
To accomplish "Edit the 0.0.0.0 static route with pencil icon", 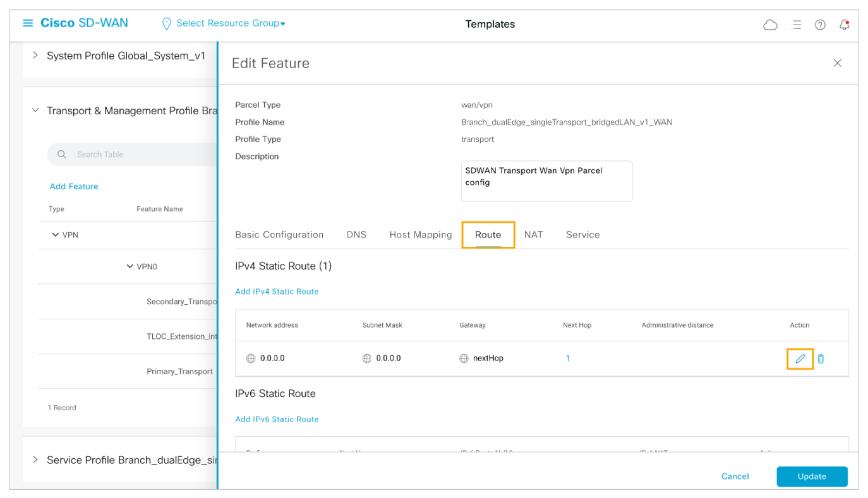I will tap(800, 359).
